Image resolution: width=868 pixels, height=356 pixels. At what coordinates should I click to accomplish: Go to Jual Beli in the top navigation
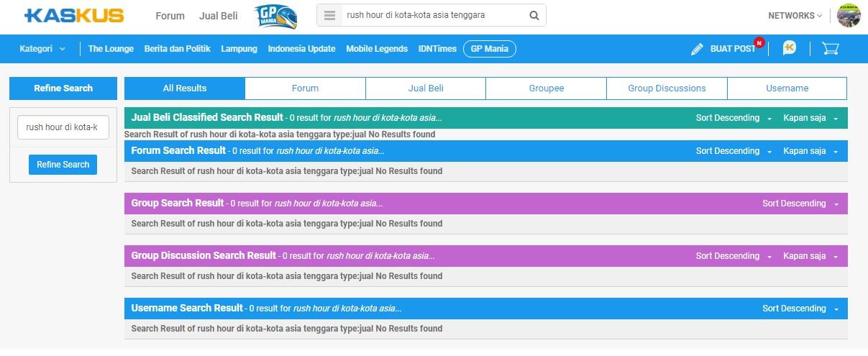[x=218, y=15]
